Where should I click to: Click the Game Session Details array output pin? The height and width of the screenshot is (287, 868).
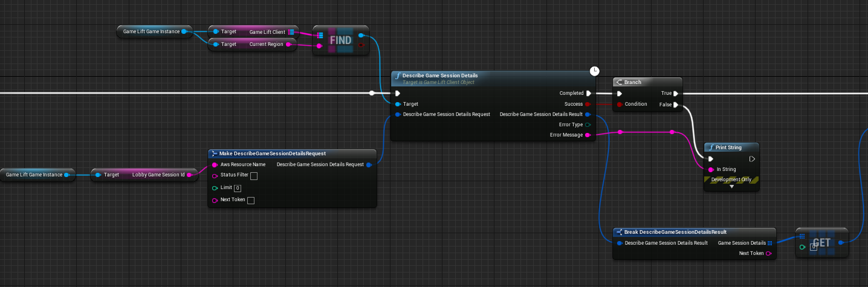pyautogui.click(x=769, y=243)
